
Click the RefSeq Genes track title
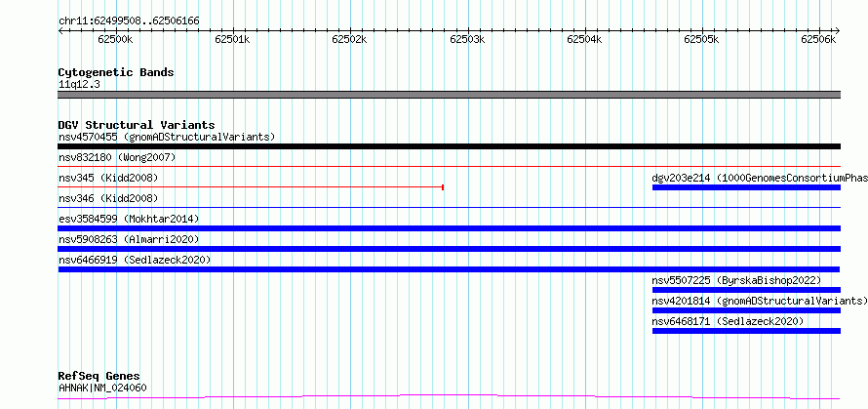[99, 377]
